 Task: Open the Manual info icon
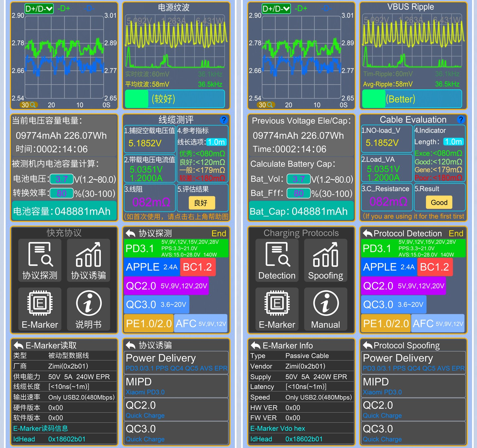(x=326, y=309)
